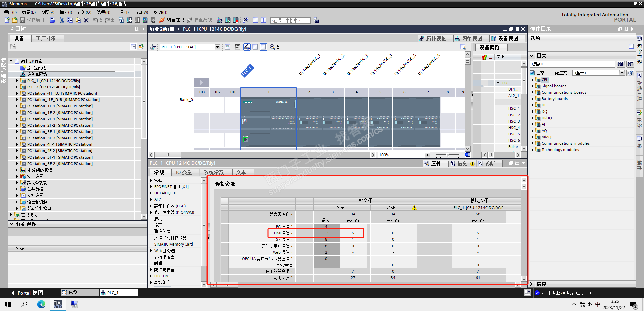644x311 pixels.
Task: Expand PROFINET接口 [X1] in properties
Action: (151, 187)
